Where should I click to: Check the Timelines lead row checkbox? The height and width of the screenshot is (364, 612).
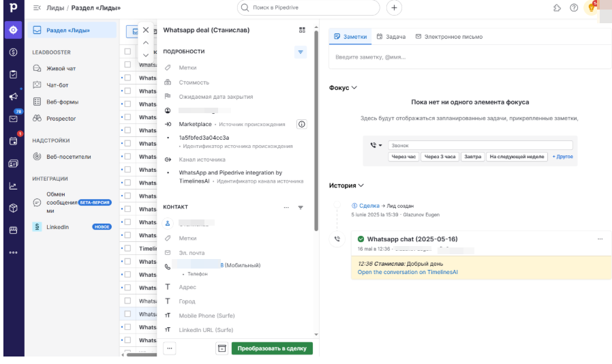pos(127,249)
